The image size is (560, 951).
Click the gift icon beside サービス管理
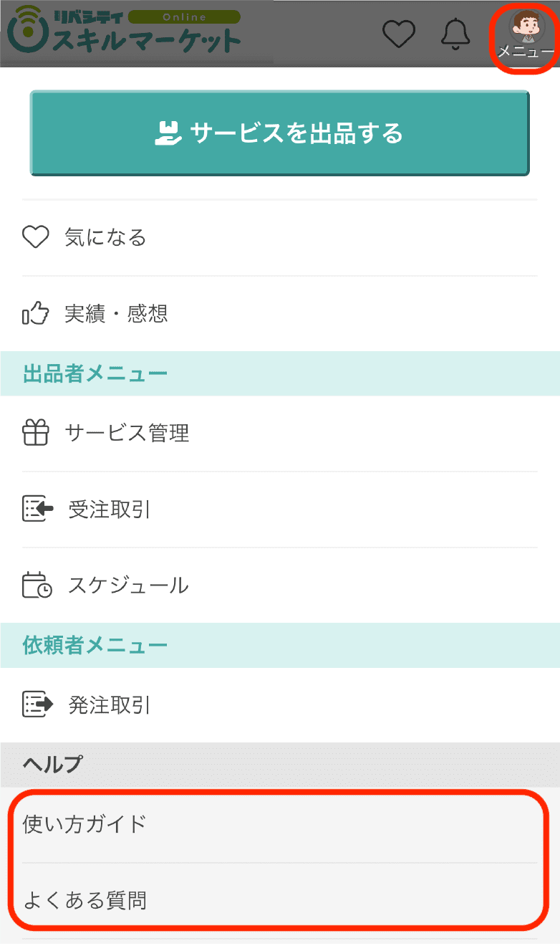point(35,433)
